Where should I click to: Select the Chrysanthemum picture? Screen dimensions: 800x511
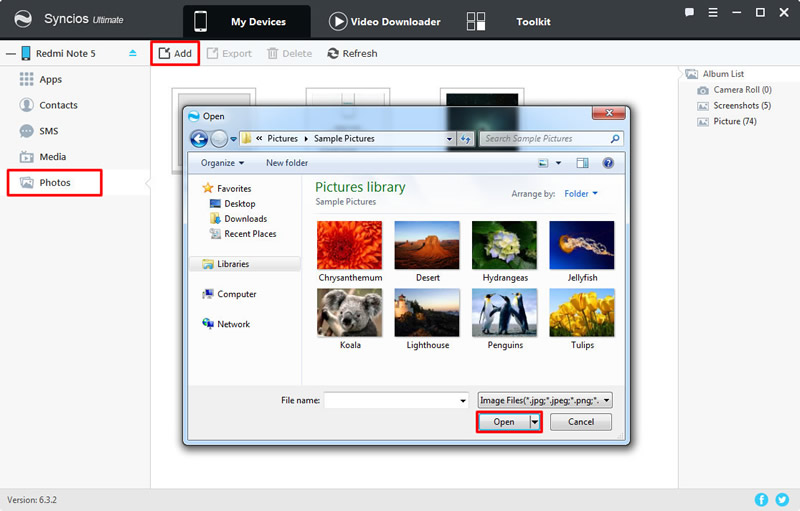(x=349, y=251)
